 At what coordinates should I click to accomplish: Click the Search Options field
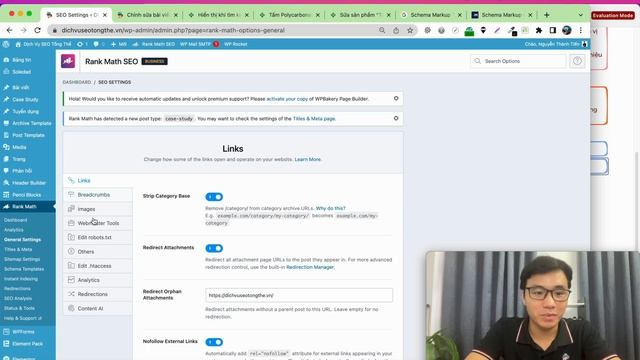pos(518,61)
